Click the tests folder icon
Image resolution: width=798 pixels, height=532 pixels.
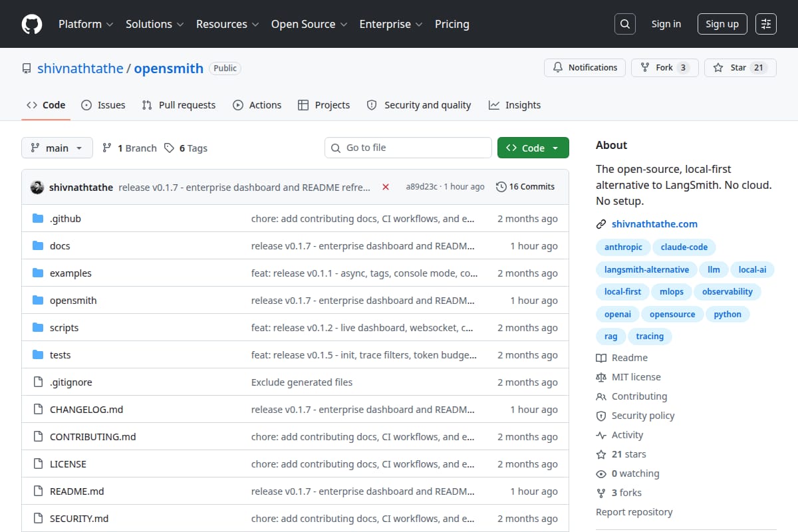pyautogui.click(x=38, y=355)
